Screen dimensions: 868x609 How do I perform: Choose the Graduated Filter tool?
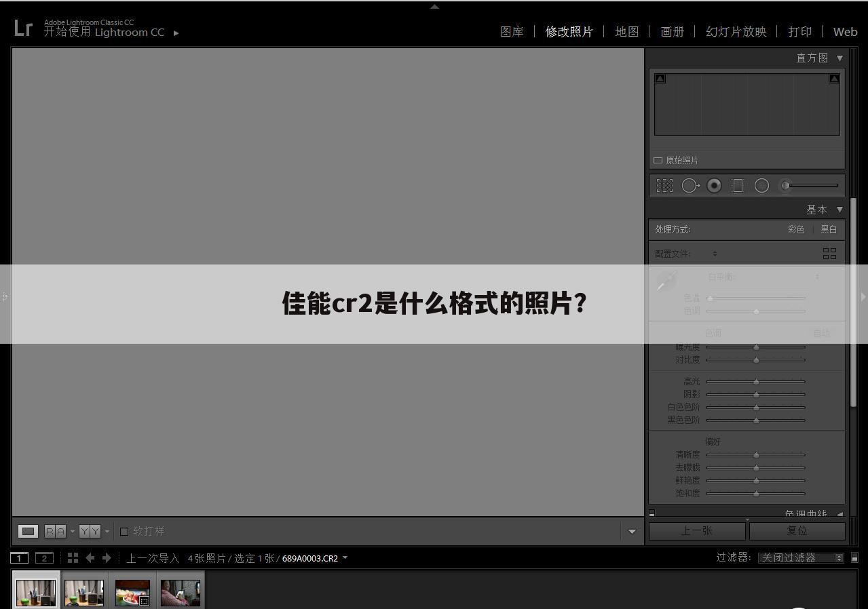tap(738, 185)
